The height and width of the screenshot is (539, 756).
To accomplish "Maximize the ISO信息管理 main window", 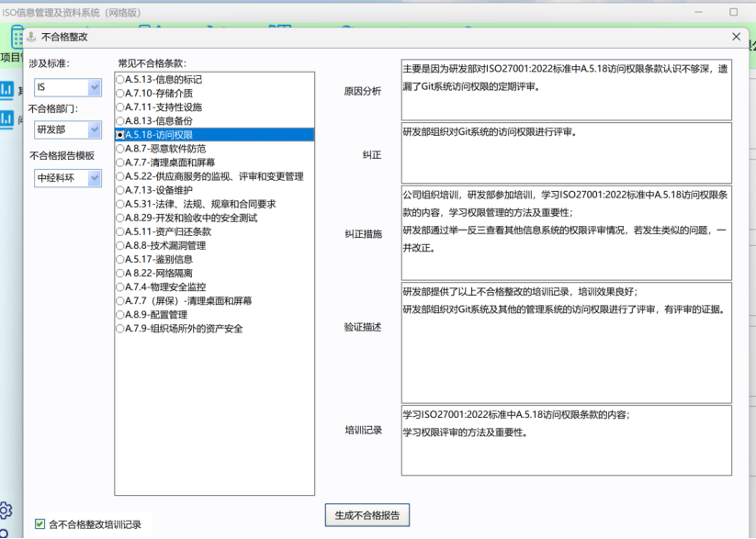I will tap(733, 12).
